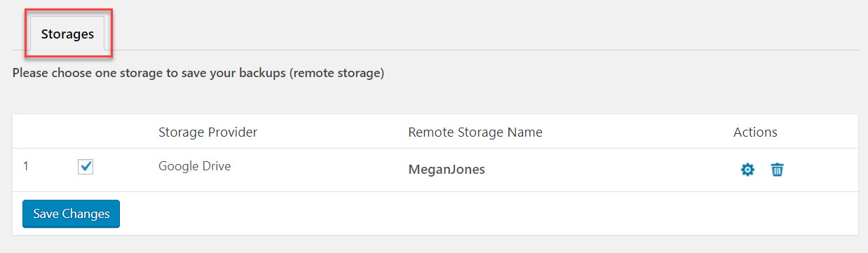Edit the Google Drive storage via gear icon
This screenshot has width=868, height=253.
point(747,170)
